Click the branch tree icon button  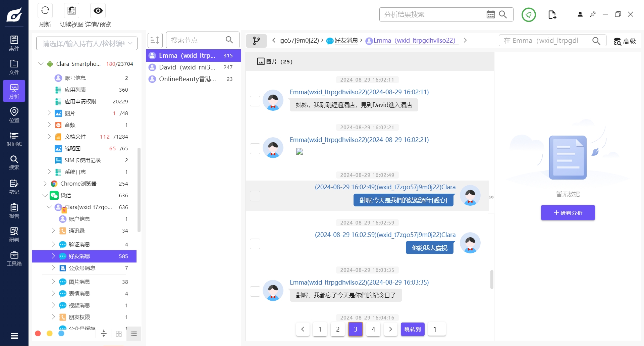click(256, 41)
